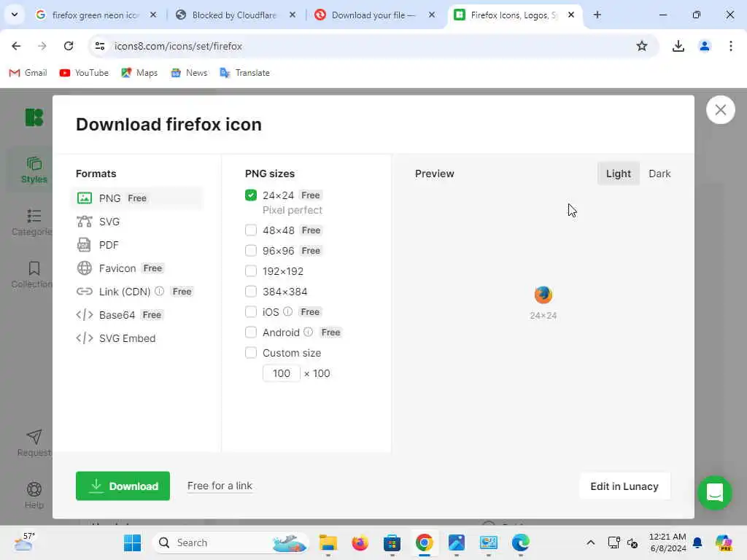The width and height of the screenshot is (747, 560).
Task: Check the iOS size checkbox
Action: [x=251, y=312]
